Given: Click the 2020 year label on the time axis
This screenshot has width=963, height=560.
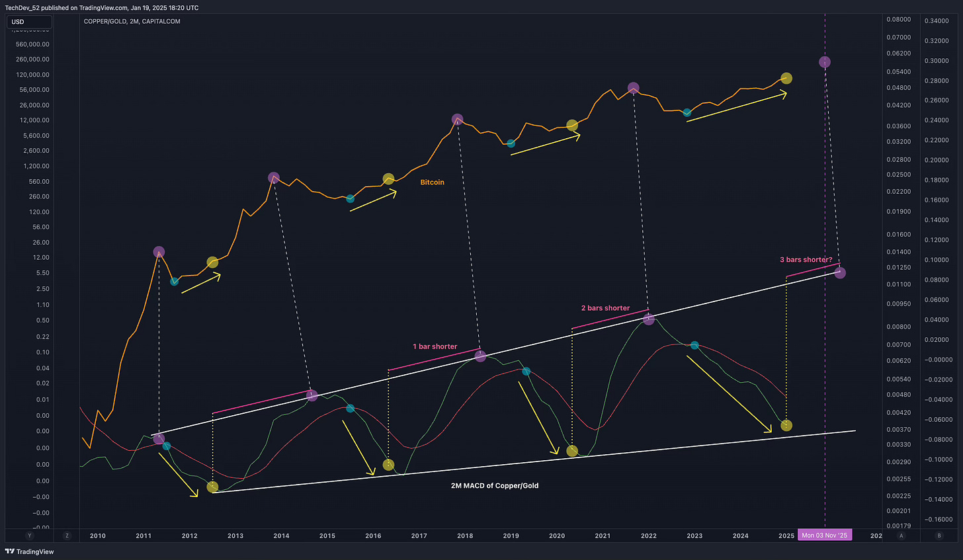Looking at the screenshot, I should (x=556, y=536).
